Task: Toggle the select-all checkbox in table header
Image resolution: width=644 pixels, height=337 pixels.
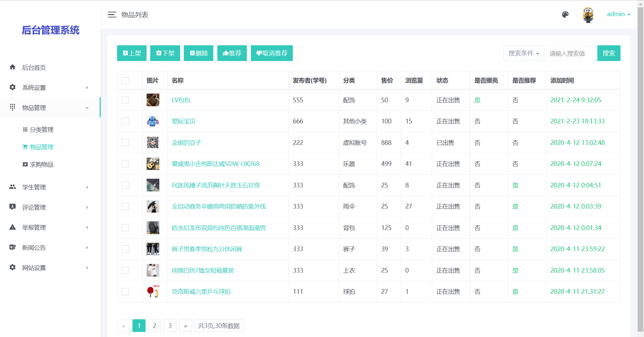Action: pos(125,80)
